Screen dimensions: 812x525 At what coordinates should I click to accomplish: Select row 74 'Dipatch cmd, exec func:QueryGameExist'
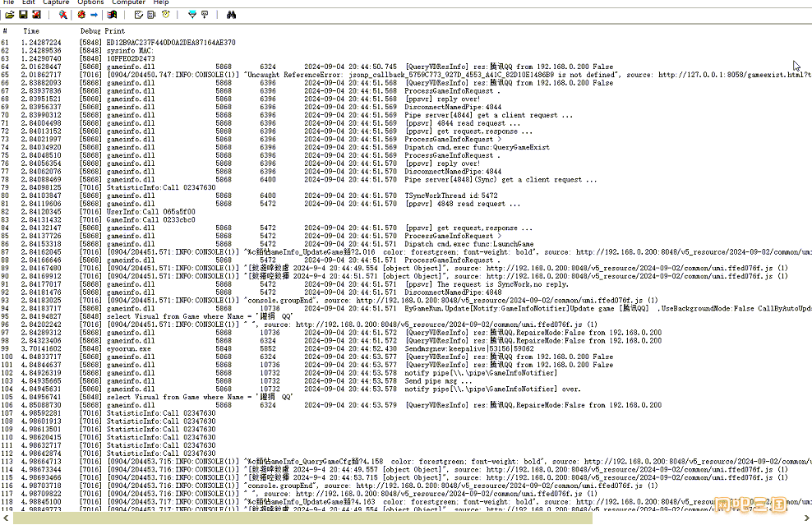tap(406, 147)
